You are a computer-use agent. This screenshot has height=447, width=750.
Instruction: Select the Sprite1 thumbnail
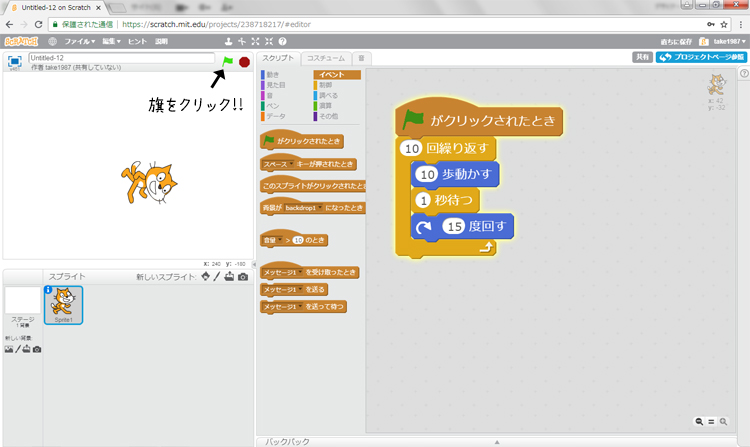tap(64, 305)
